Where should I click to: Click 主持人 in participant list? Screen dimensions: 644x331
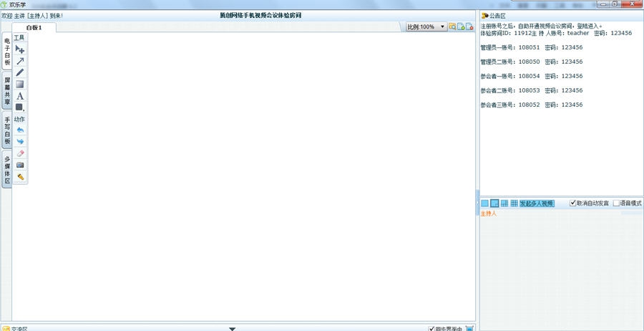(x=489, y=214)
